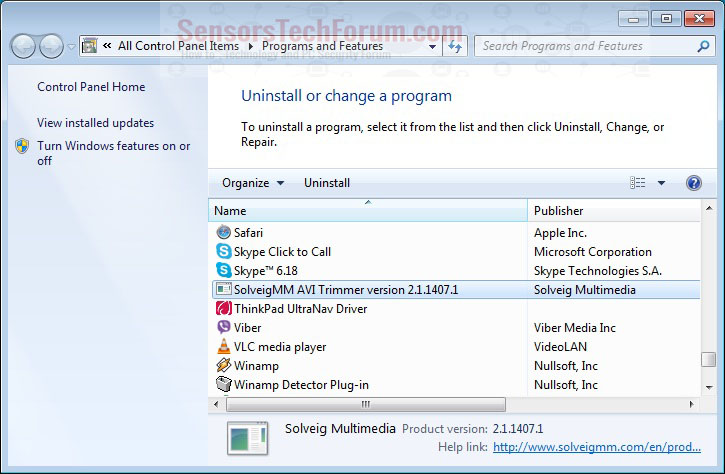Open the solveigmm.com help link
Viewport: 725px width, 474px height.
click(x=597, y=447)
